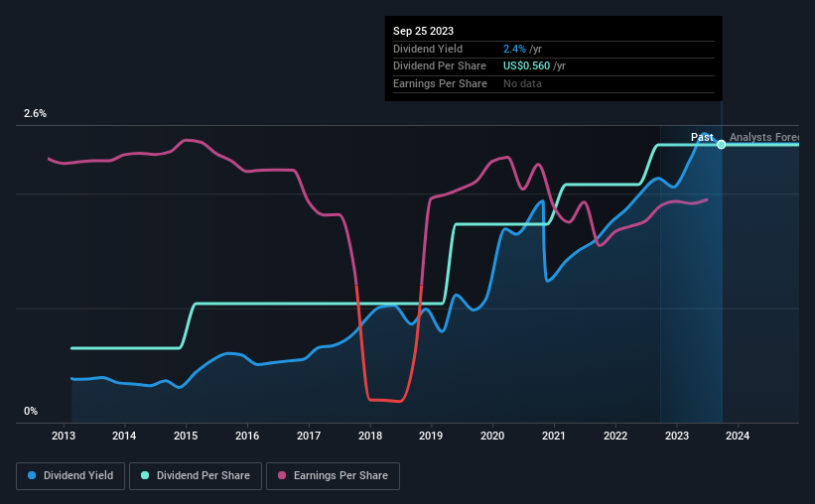Click the 0% y-axis label
The width and height of the screenshot is (815, 504).
[x=31, y=411]
